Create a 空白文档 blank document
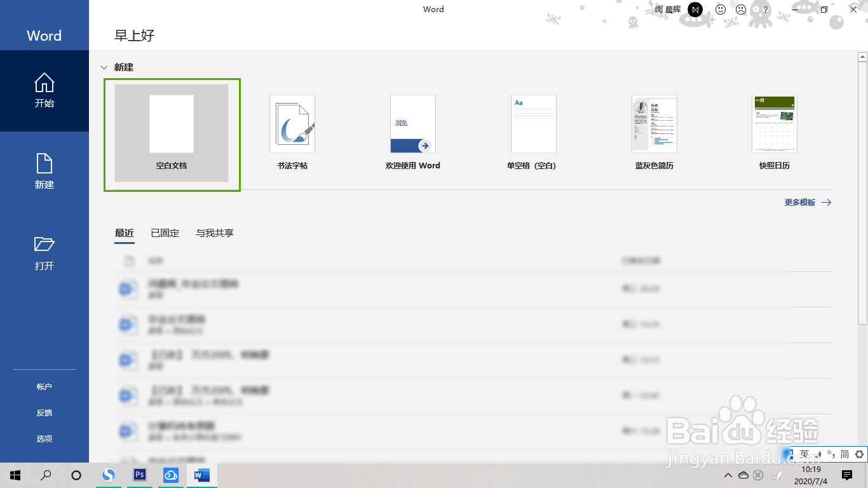The height and width of the screenshot is (488, 868). 172,133
